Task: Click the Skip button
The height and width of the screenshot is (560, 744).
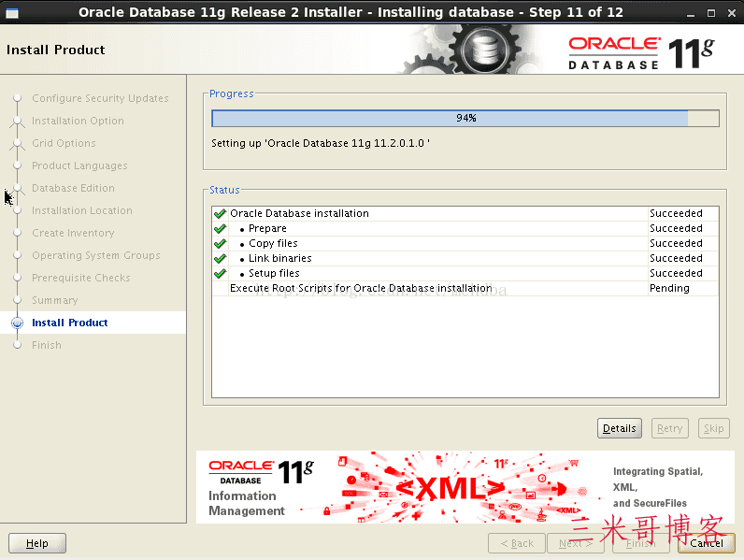Action: point(714,428)
